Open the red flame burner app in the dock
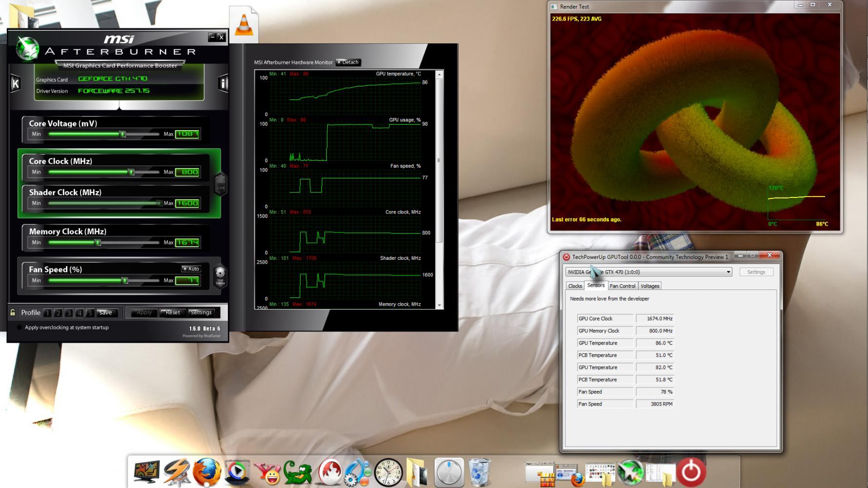 coord(330,472)
